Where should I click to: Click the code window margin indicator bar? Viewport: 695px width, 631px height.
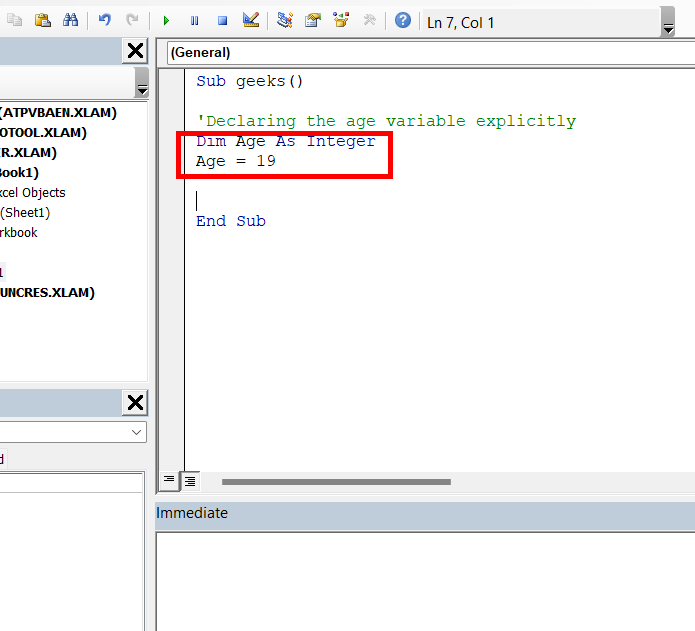(x=172, y=270)
